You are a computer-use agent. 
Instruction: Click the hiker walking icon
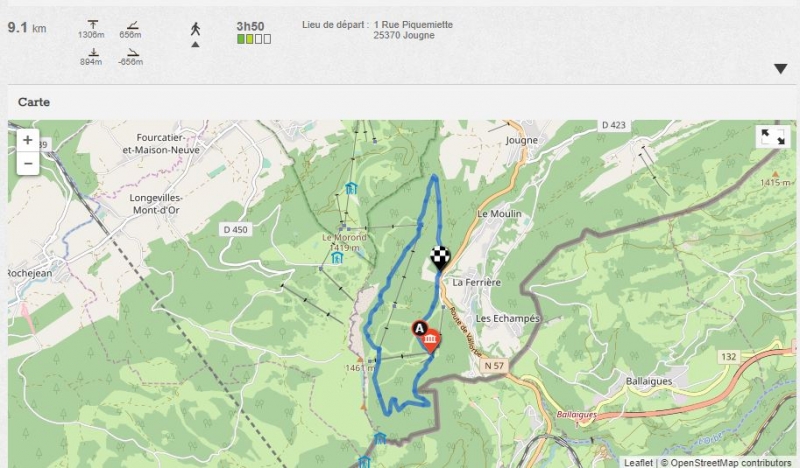tap(195, 29)
